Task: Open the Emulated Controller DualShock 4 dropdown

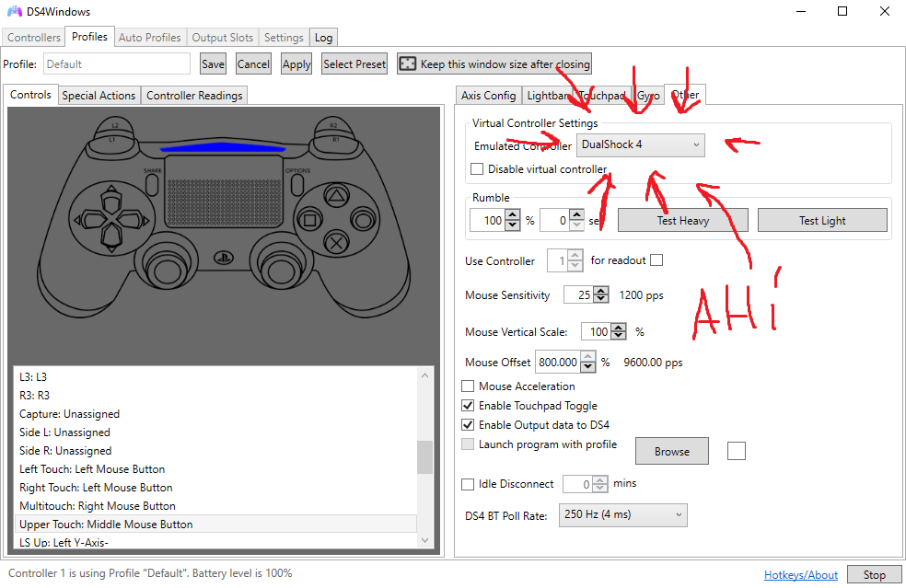Action: coord(641,144)
